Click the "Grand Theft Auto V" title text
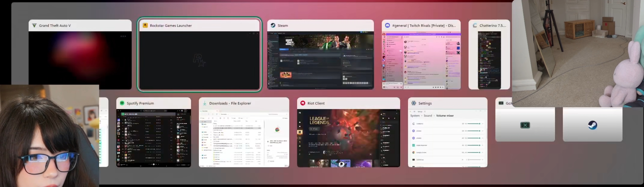The image size is (644, 187). click(55, 26)
